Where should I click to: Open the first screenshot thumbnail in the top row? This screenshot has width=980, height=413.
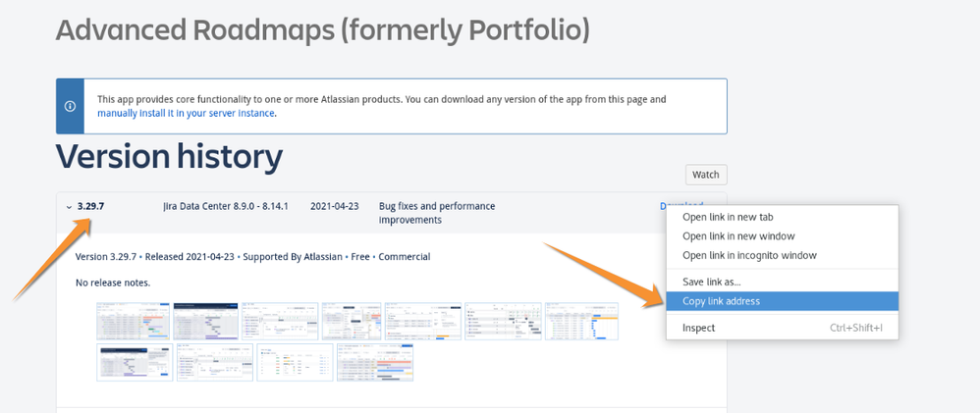pos(134,321)
